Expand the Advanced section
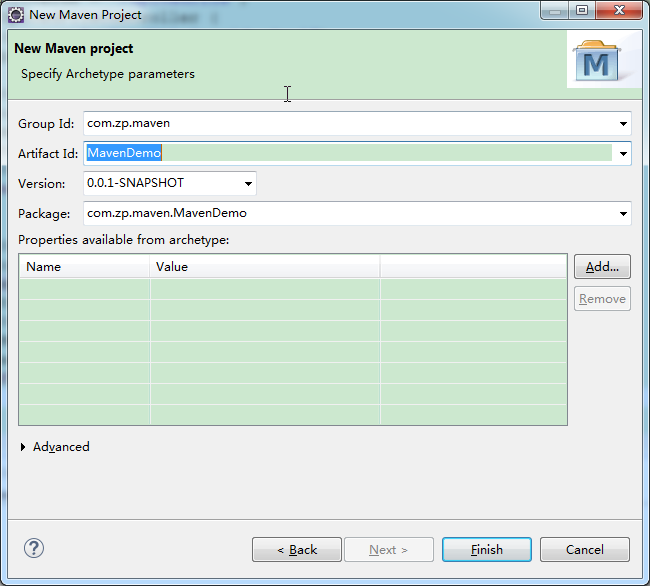The width and height of the screenshot is (650, 586). (24, 447)
